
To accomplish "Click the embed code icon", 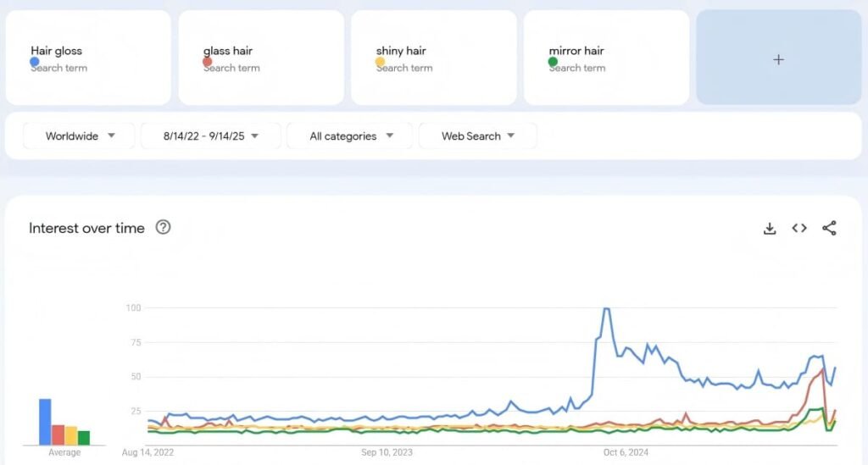I will (799, 228).
